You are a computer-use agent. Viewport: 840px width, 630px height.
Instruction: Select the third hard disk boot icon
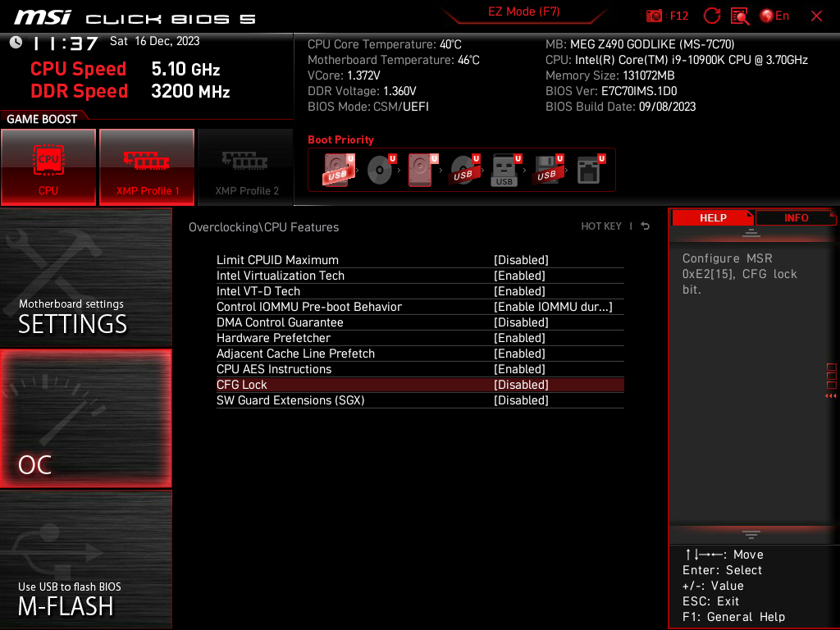[x=422, y=170]
